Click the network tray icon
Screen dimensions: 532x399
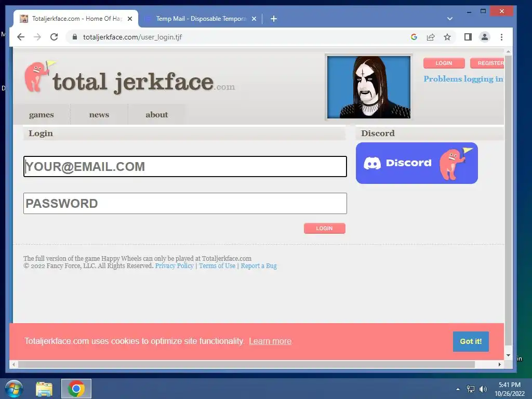[x=471, y=389]
